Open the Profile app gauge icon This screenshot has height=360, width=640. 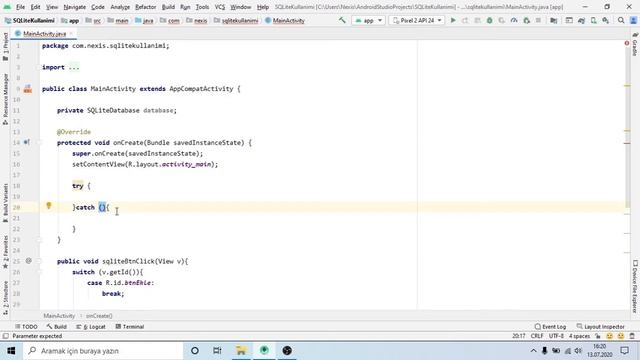pos(514,20)
